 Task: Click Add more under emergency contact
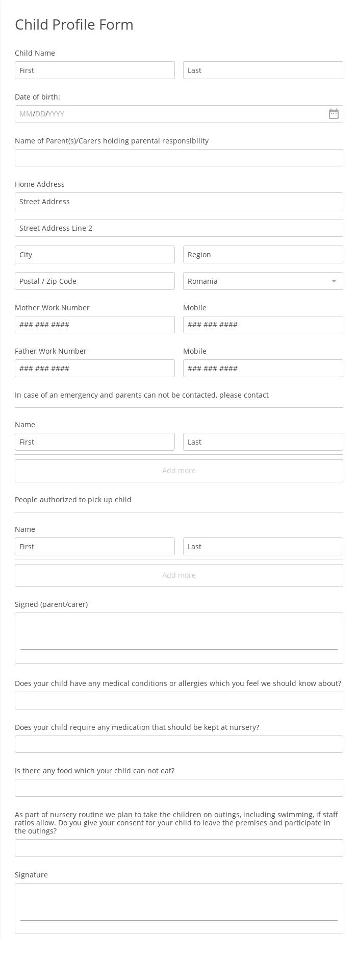point(178,471)
